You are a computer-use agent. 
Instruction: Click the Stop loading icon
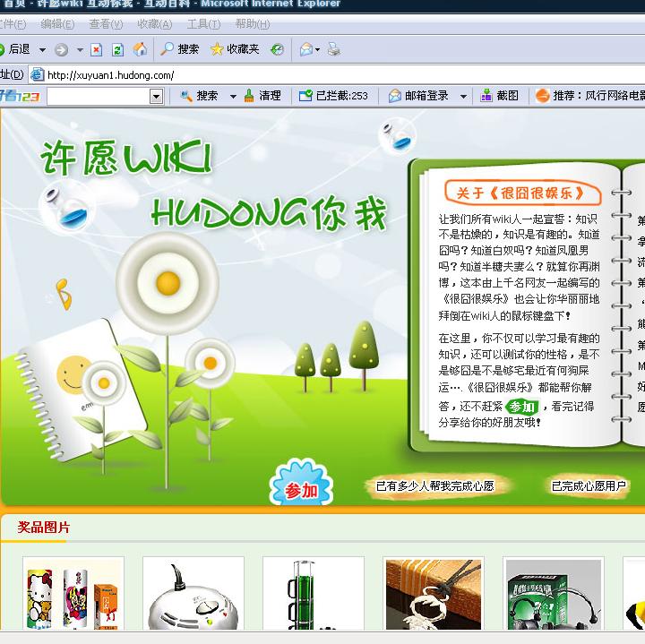[x=96, y=50]
